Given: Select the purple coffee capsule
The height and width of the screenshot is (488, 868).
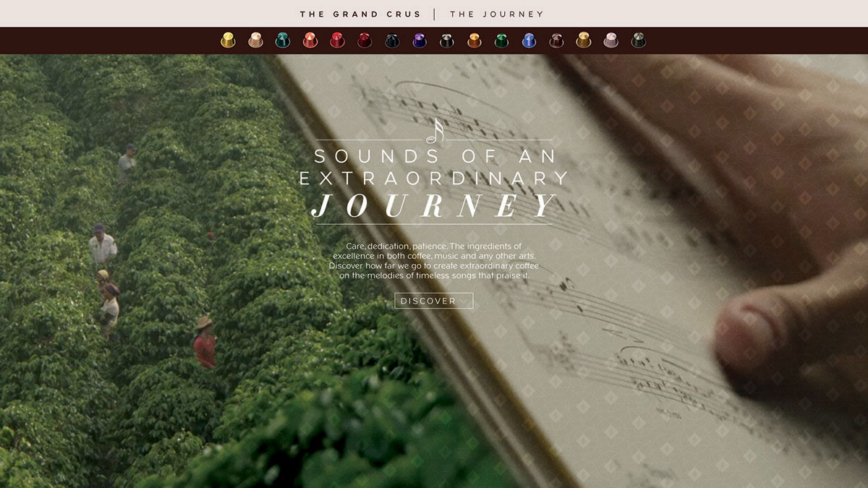Looking at the screenshot, I should (x=420, y=40).
